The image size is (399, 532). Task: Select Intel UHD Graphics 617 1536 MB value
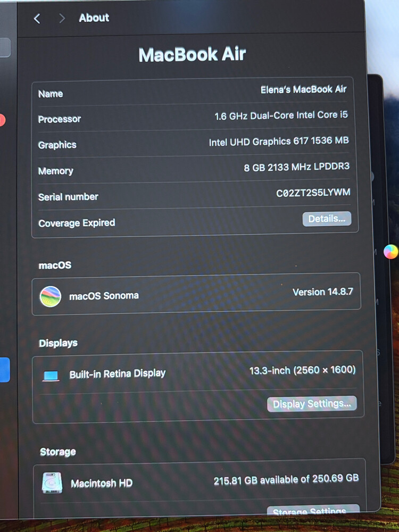click(279, 142)
